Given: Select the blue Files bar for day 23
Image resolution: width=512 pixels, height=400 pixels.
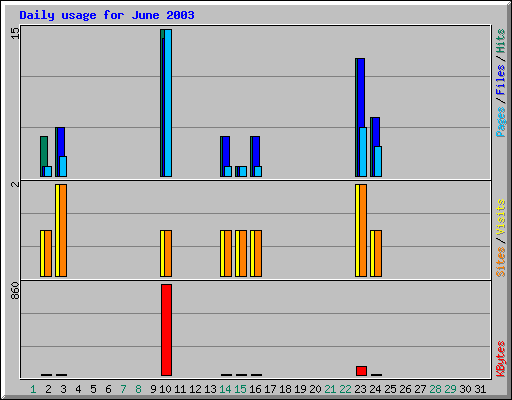Looking at the screenshot, I should [x=361, y=93].
